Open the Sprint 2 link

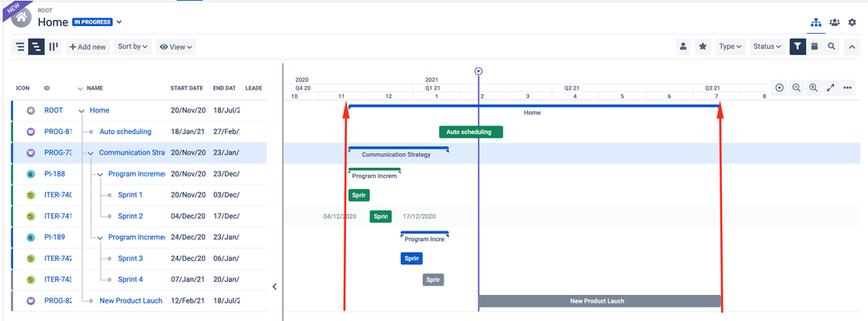(130, 216)
